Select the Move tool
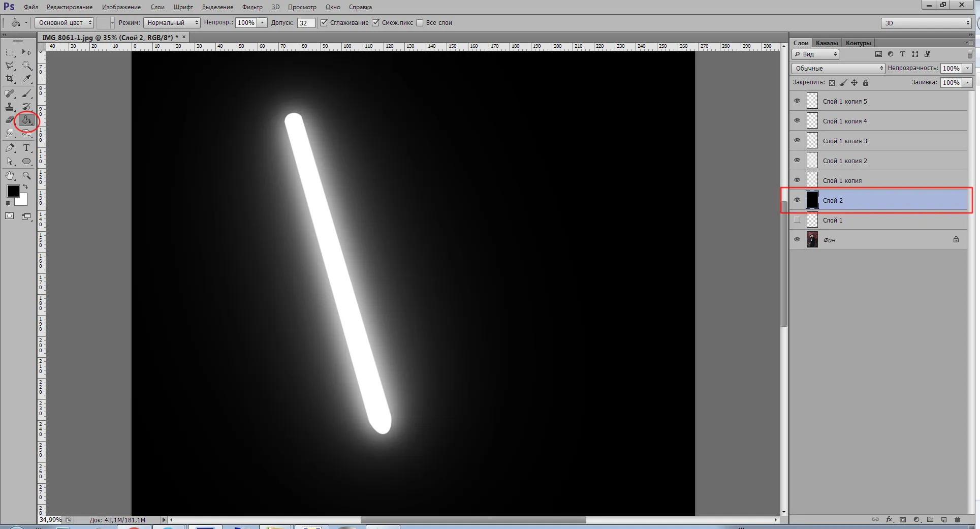 point(26,52)
